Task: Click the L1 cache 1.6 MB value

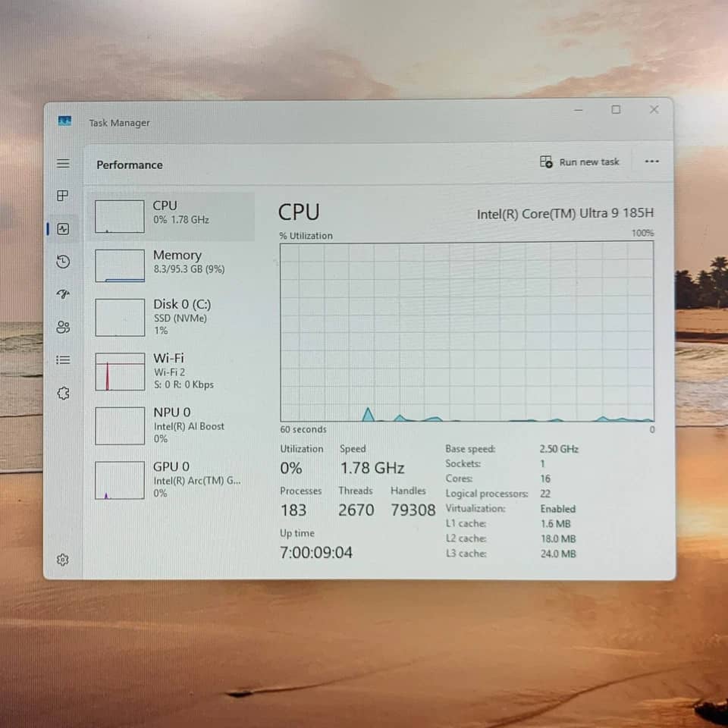Action: [x=555, y=524]
